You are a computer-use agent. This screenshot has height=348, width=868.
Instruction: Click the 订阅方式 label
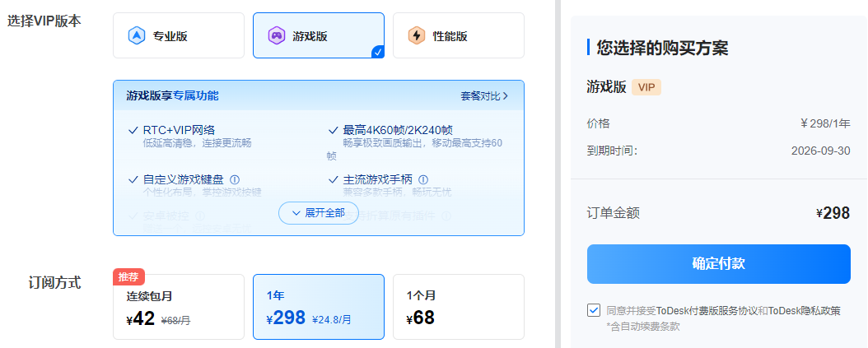(x=55, y=283)
